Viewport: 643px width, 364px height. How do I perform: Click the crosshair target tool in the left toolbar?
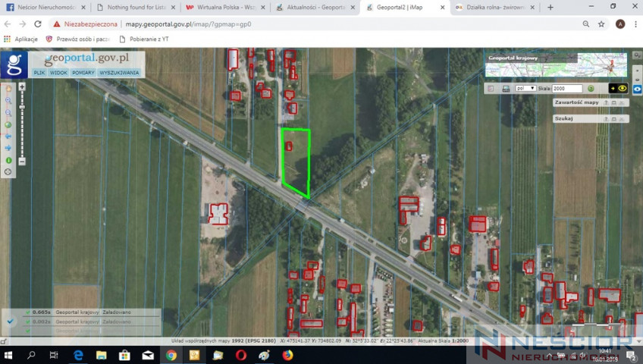pyautogui.click(x=8, y=172)
